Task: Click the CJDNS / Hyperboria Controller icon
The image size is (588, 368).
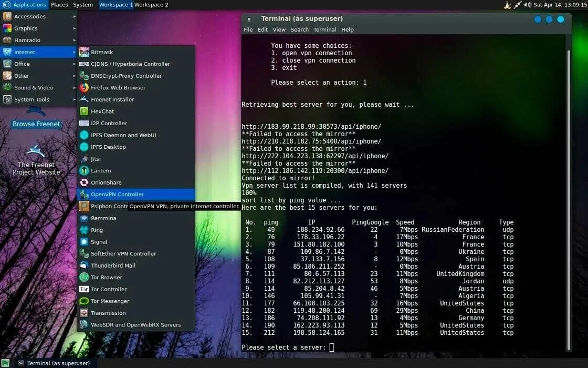Action: point(84,64)
